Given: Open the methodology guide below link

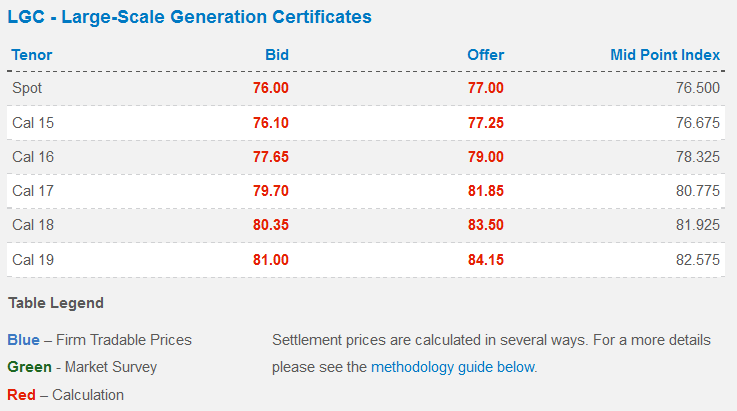Looking at the screenshot, I should coord(453,367).
